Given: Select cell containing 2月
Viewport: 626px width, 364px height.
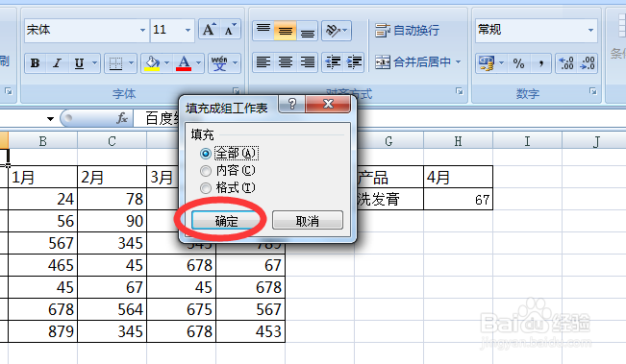Looking at the screenshot, I should [x=113, y=177].
